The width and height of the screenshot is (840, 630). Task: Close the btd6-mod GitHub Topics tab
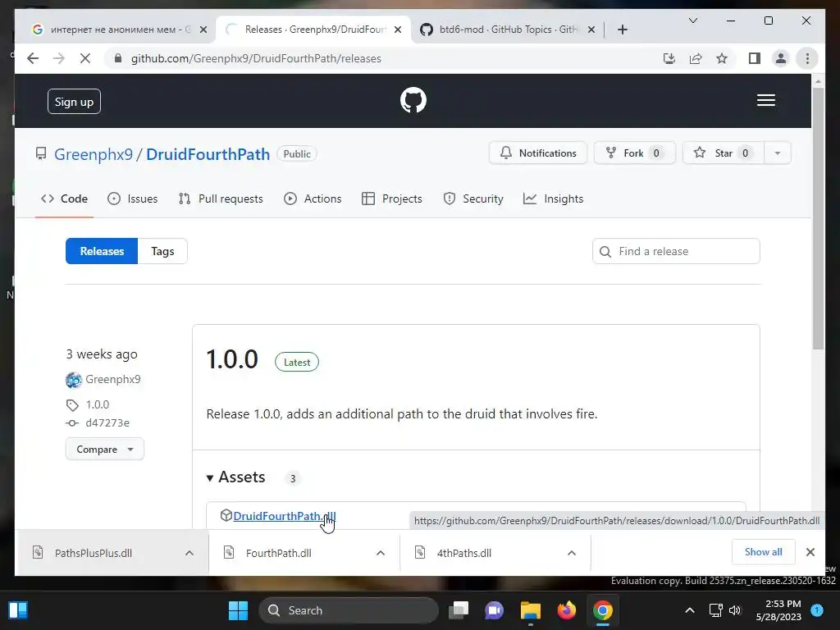coord(591,30)
